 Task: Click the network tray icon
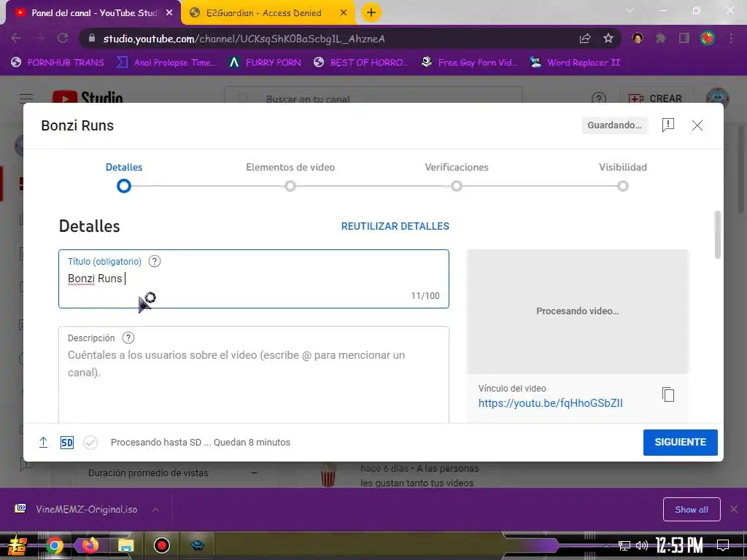coord(624,545)
